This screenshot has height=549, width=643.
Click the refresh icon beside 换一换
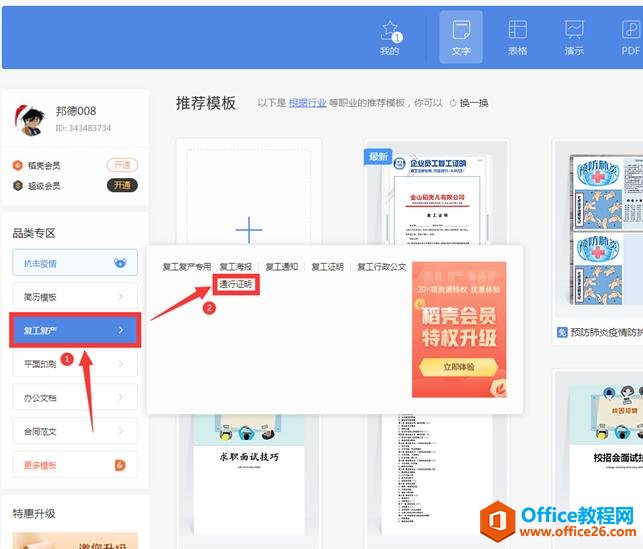click(453, 103)
